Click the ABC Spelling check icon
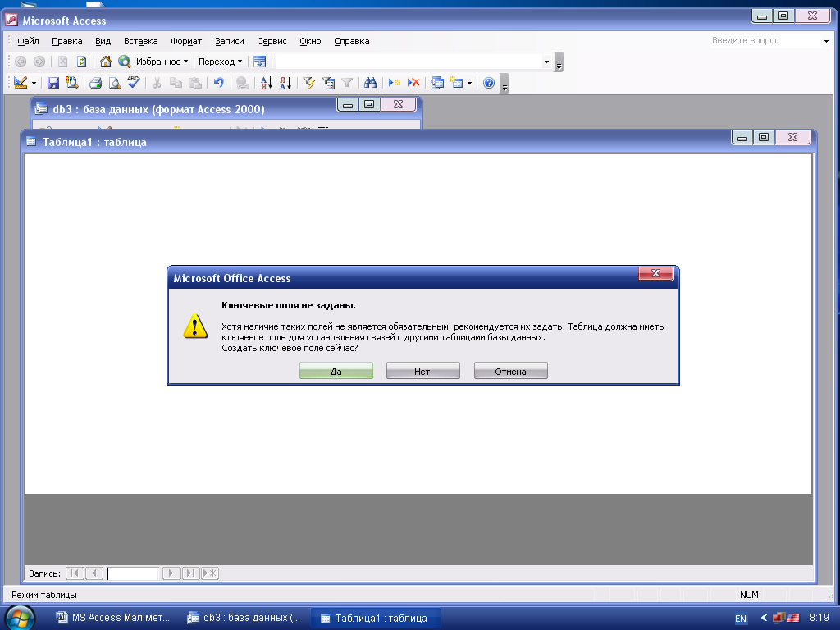 click(x=133, y=83)
